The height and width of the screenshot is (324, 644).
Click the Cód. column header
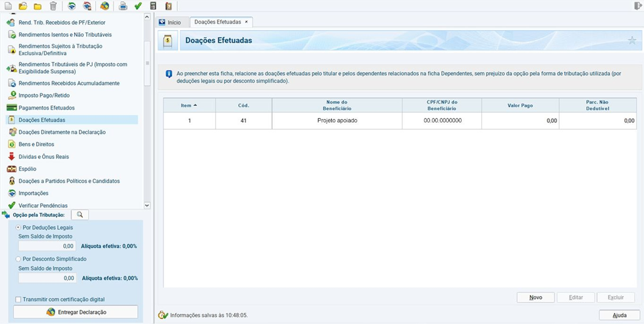point(244,105)
